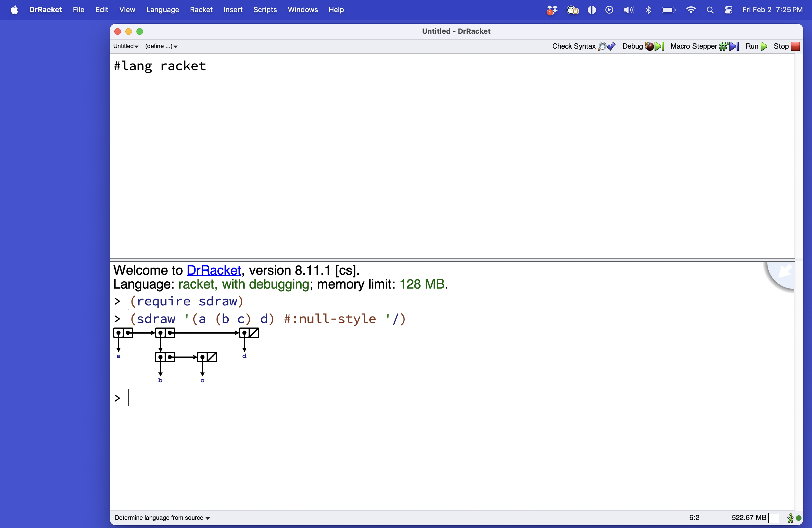812x528 pixels.
Task: Click the Check Syntax button label
Action: point(574,46)
